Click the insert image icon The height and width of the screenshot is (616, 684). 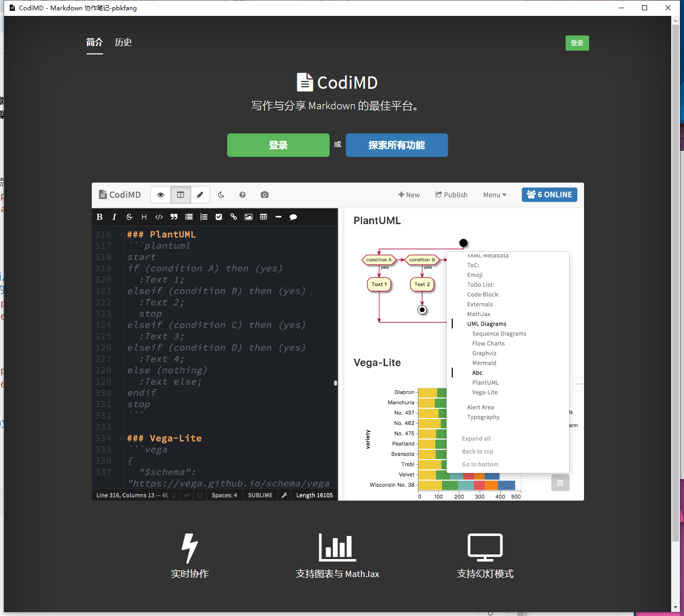pyautogui.click(x=249, y=217)
